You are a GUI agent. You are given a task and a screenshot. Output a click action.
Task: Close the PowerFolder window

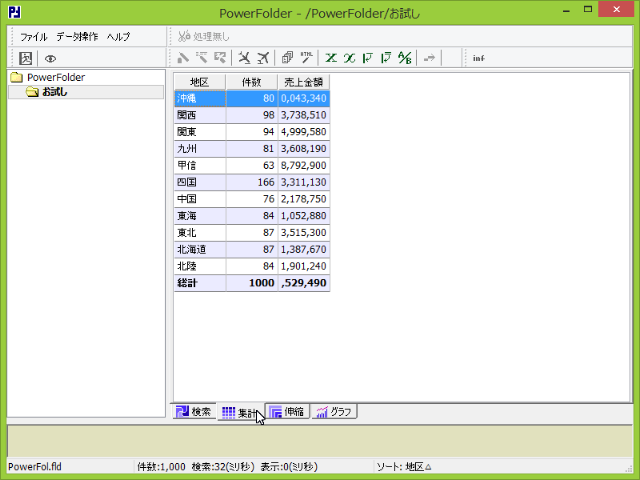616,9
